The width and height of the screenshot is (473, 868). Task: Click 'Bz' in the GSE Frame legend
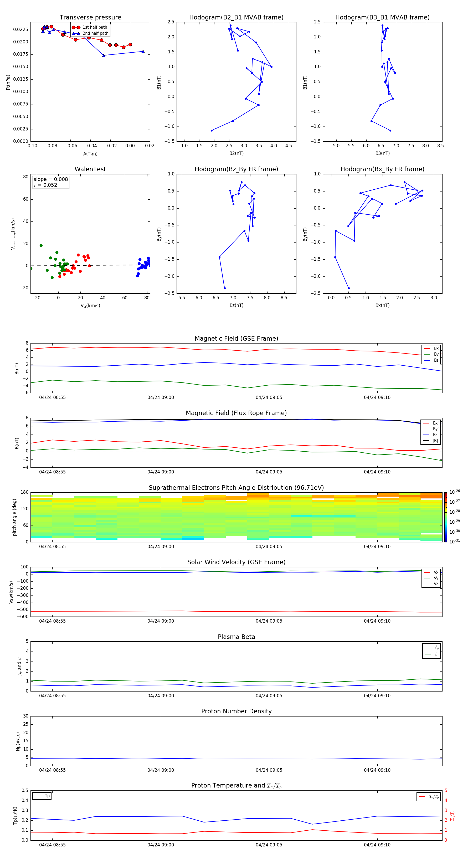pyautogui.click(x=436, y=361)
